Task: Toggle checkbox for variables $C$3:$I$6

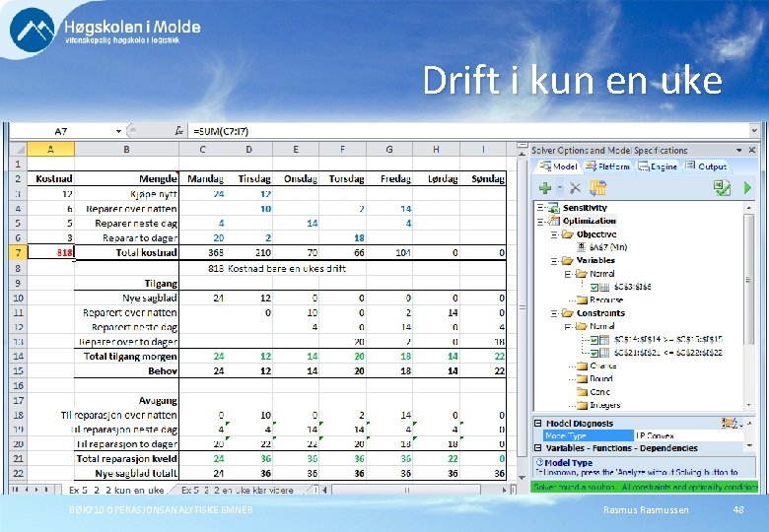Action: pos(594,287)
